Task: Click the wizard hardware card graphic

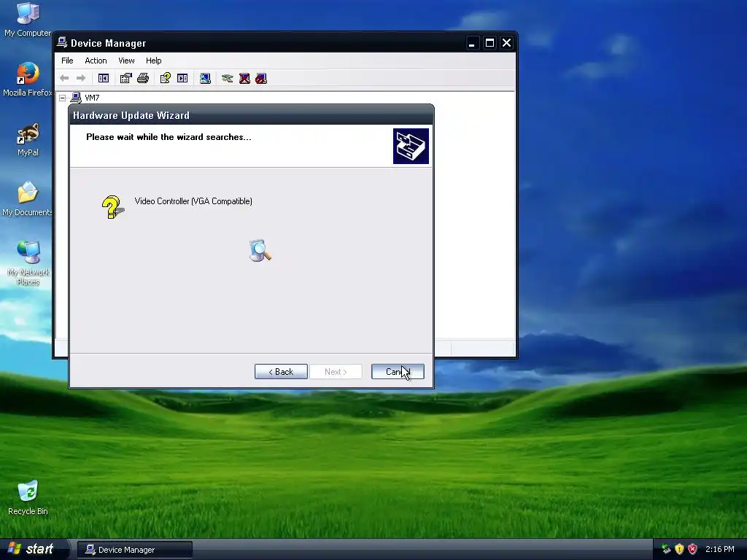Action: tap(411, 146)
